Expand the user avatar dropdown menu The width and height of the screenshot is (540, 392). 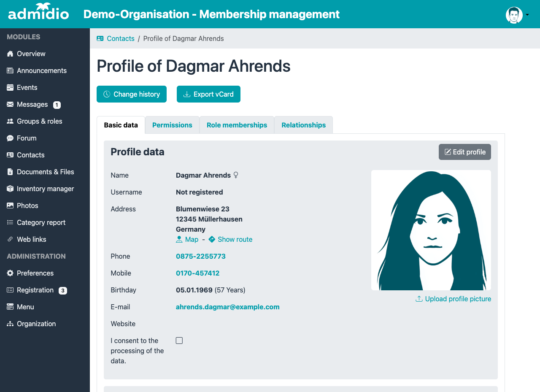coord(517,15)
